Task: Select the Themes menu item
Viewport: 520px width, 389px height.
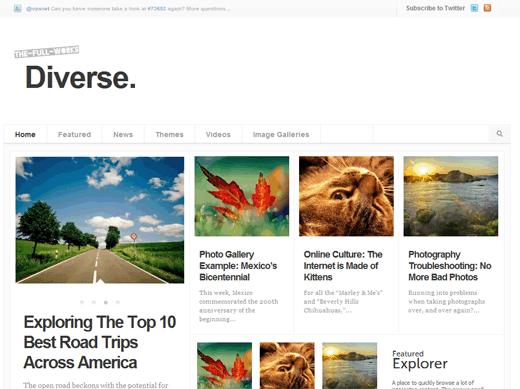Action: click(169, 135)
